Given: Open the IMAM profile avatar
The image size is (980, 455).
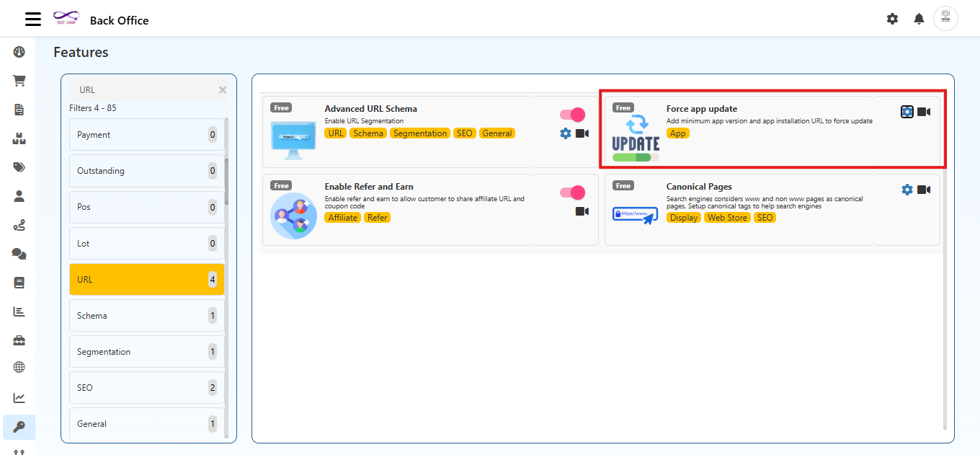Looking at the screenshot, I should pos(945,19).
